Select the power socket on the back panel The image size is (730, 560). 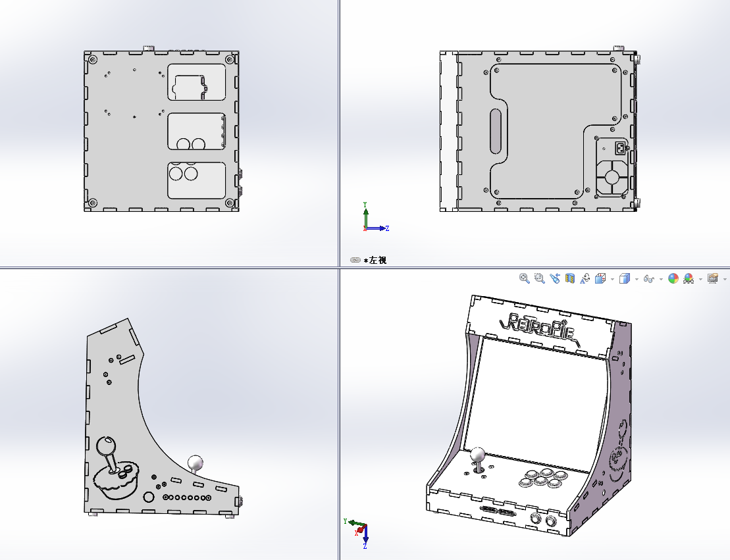click(x=621, y=149)
